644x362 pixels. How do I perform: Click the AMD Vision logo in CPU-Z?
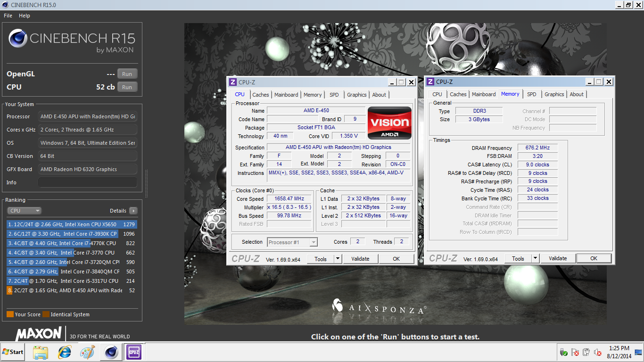(389, 123)
